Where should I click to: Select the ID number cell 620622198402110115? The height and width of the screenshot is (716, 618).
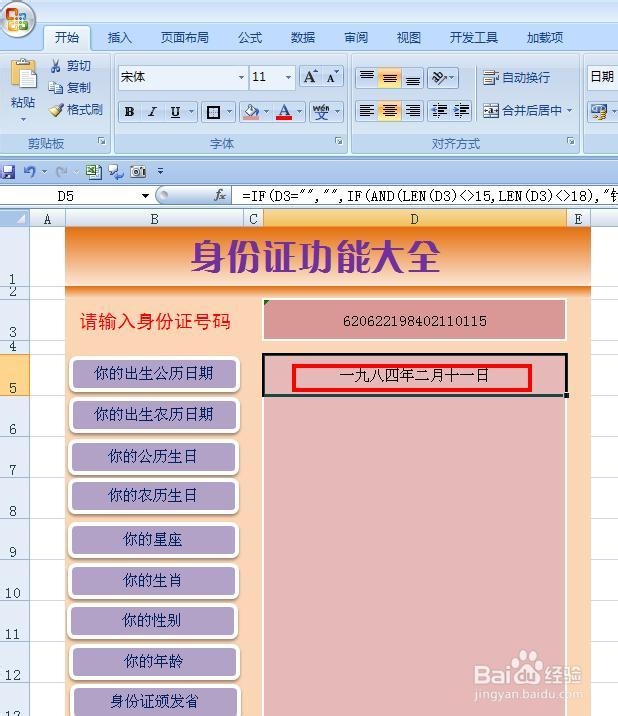click(415, 320)
